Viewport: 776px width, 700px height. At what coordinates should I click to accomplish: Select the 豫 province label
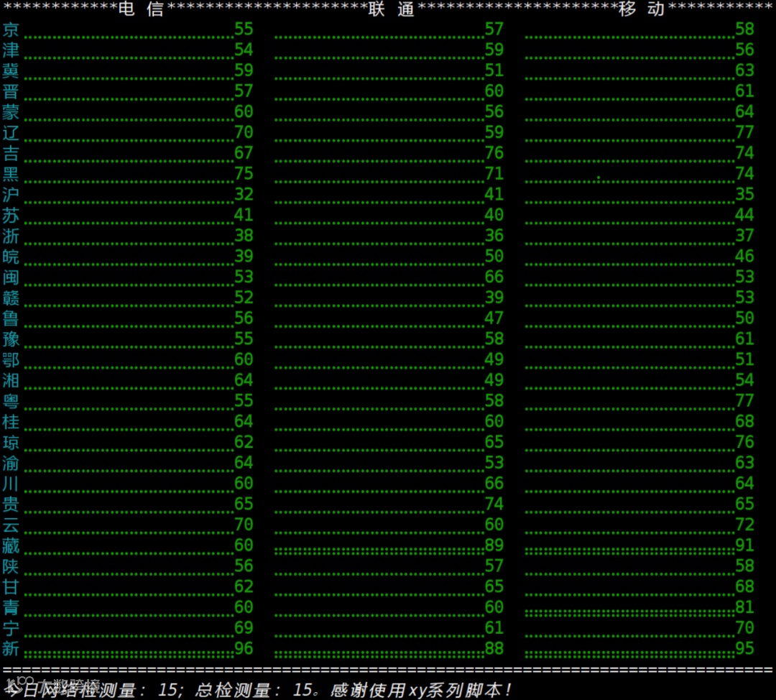point(11,339)
